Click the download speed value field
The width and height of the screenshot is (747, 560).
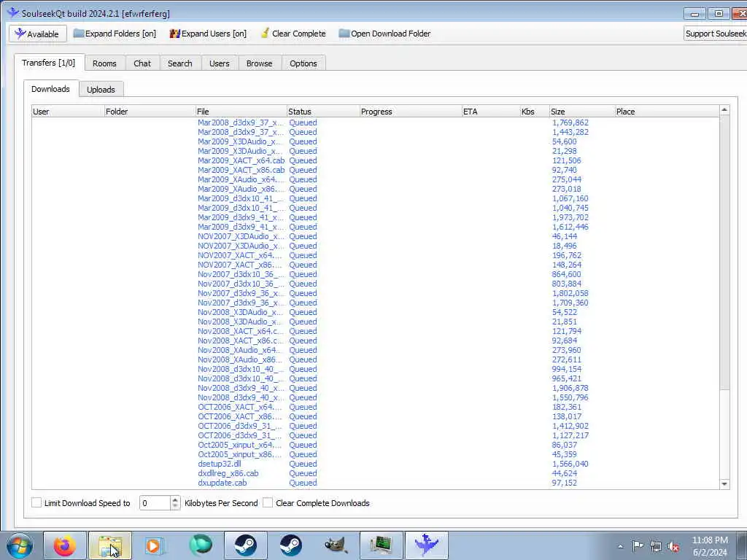click(155, 503)
